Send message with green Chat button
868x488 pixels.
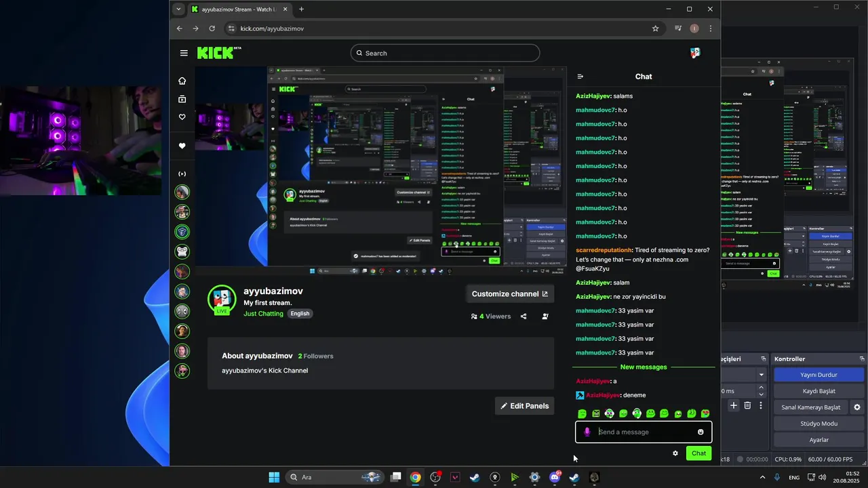coord(698,453)
